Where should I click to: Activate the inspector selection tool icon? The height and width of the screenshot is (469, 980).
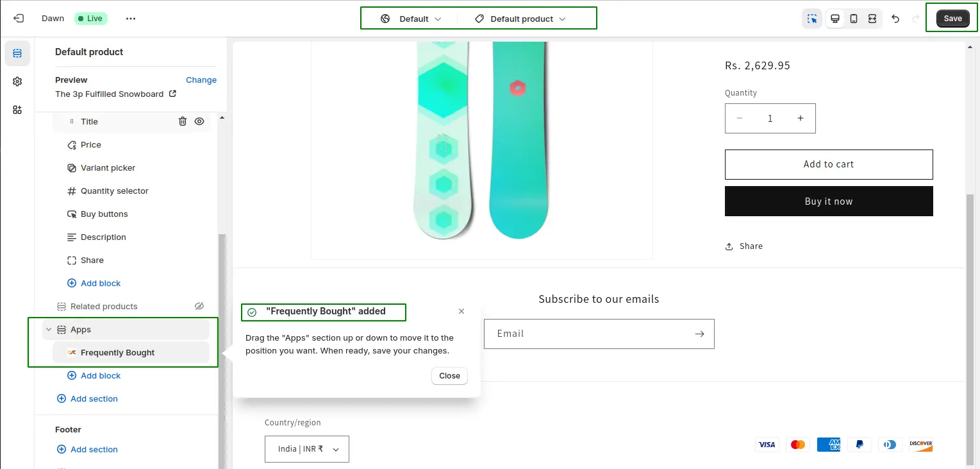click(x=812, y=19)
